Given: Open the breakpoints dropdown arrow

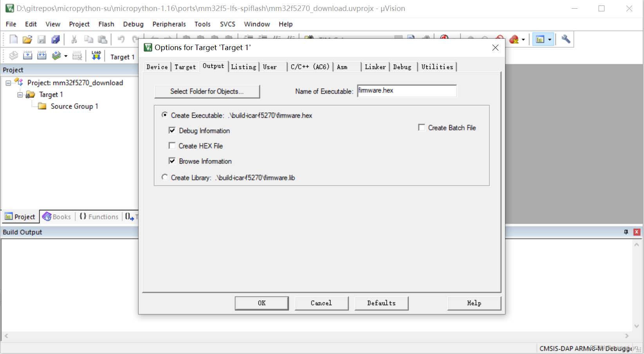Looking at the screenshot, I should tap(523, 40).
